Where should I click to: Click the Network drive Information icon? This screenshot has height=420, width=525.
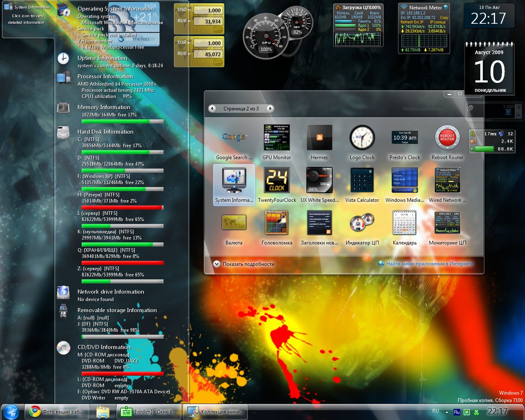coord(63,292)
